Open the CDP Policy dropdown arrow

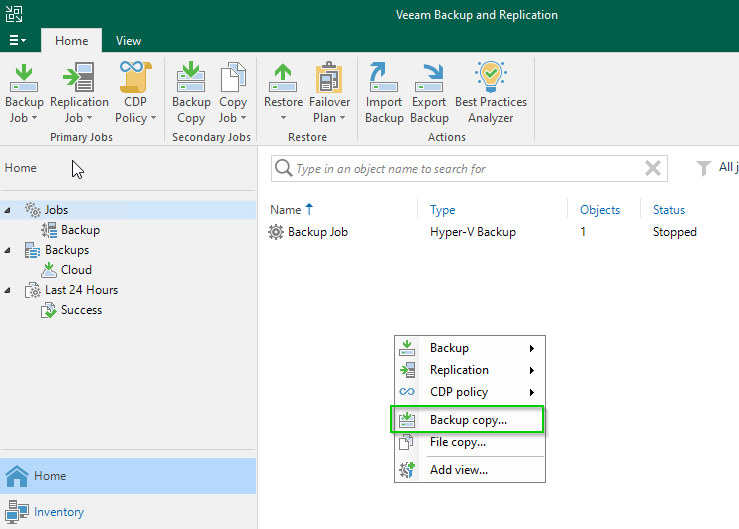coord(153,118)
